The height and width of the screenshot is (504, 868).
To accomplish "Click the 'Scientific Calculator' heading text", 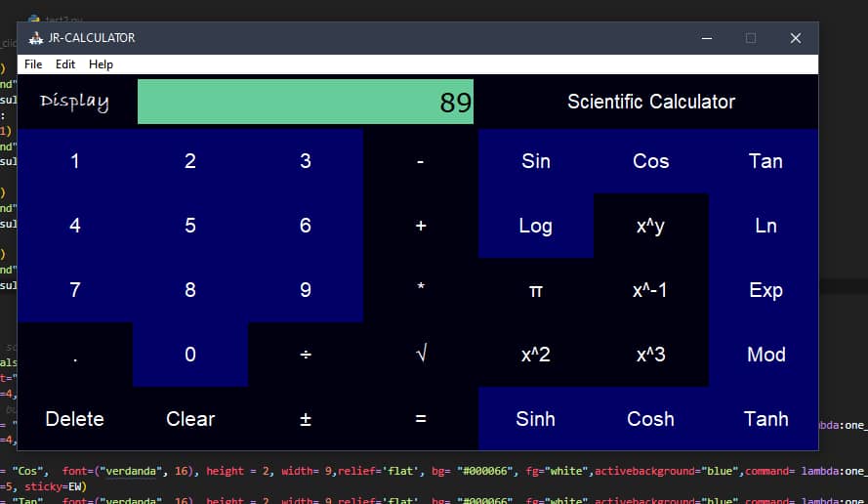I will [651, 102].
